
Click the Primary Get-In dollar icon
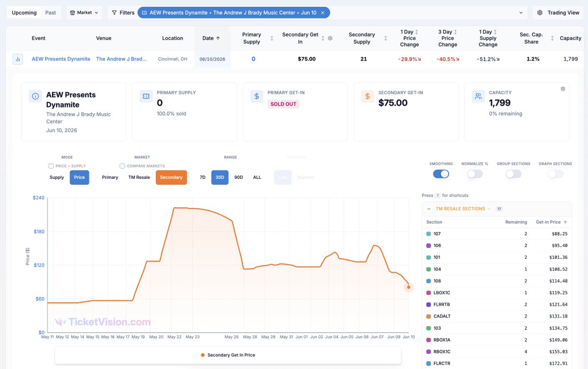(x=257, y=96)
